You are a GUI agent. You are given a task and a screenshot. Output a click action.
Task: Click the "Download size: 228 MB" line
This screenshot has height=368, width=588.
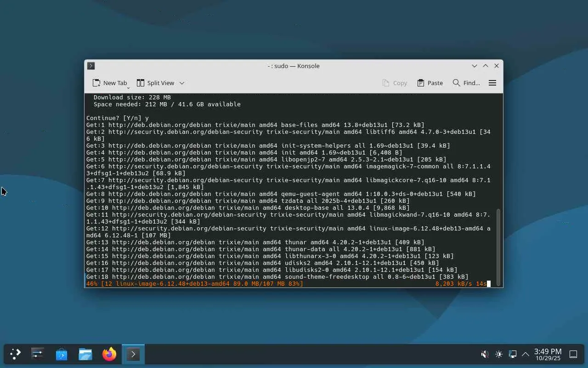(132, 98)
